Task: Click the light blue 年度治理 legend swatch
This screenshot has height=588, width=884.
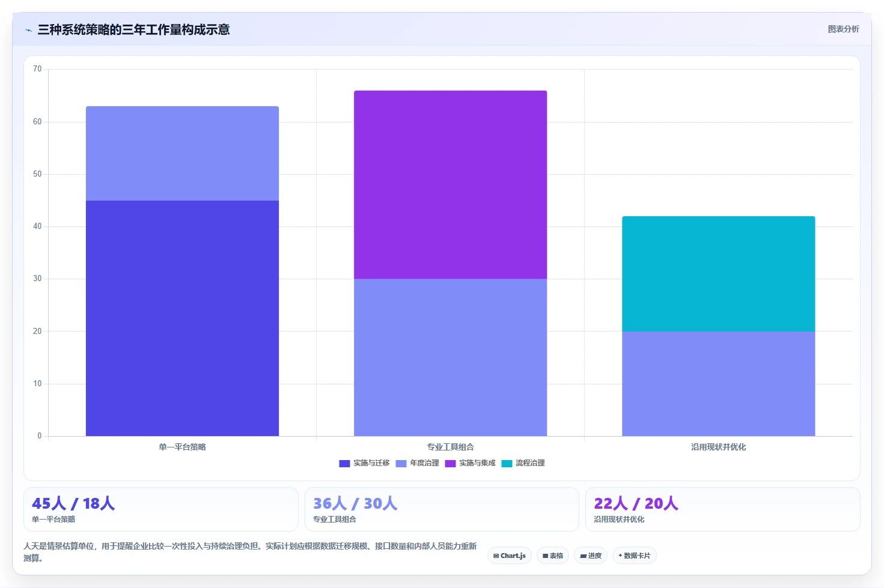Action: tap(401, 464)
